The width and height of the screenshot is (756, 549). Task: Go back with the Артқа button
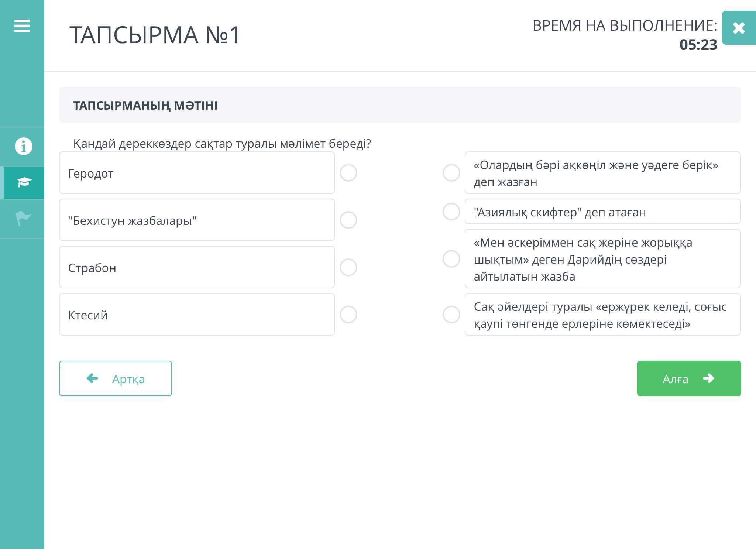(x=116, y=378)
